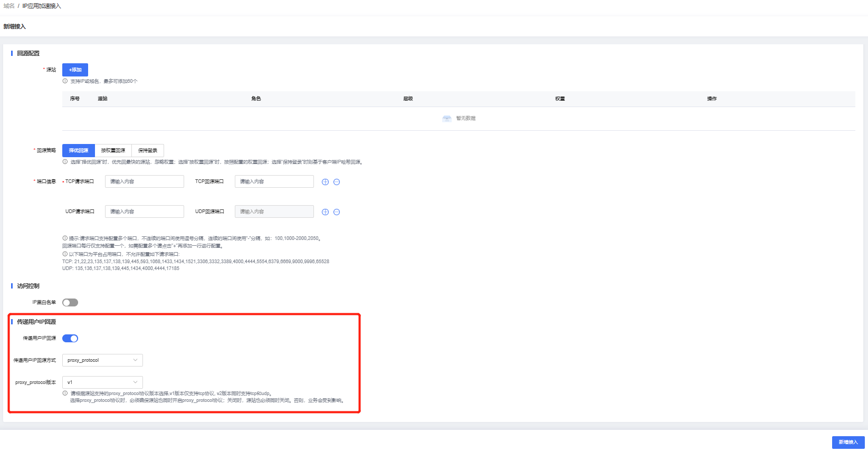The height and width of the screenshot is (452, 868).
Task: Click the 角色 column header
Action: pyautogui.click(x=256, y=99)
